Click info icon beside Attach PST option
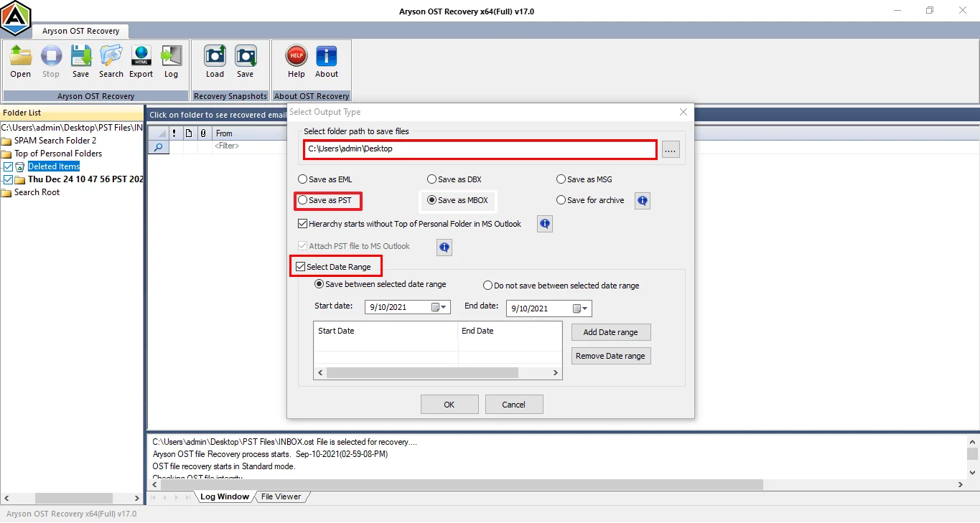980x523 pixels. click(x=444, y=248)
